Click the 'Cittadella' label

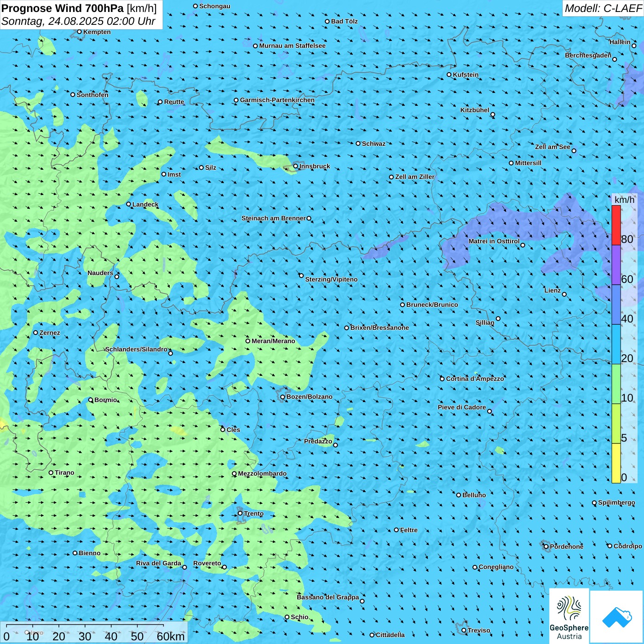(x=390, y=635)
